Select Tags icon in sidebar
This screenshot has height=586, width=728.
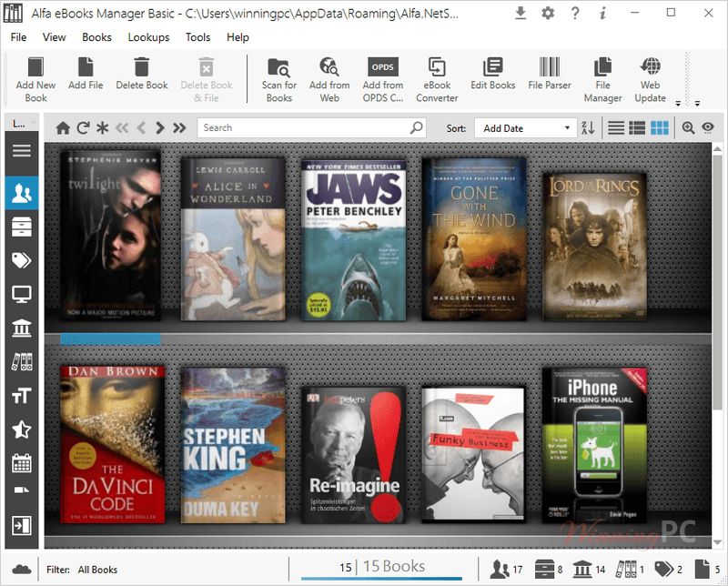click(x=21, y=260)
